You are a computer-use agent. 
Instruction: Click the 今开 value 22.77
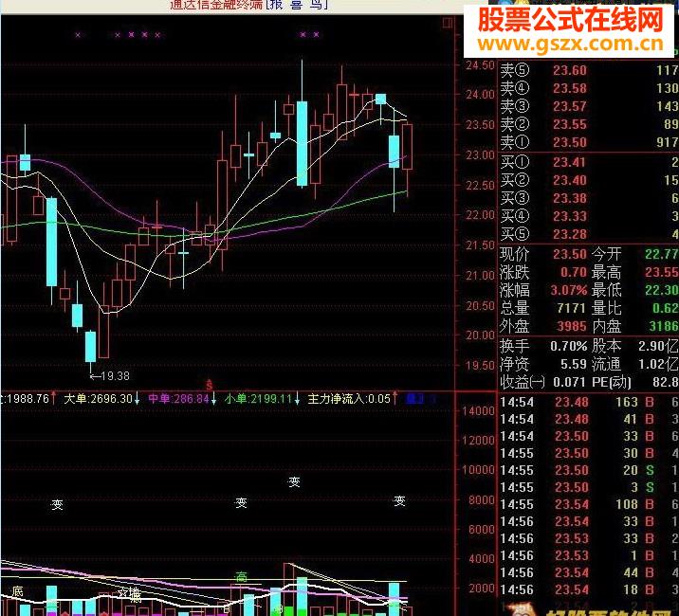(x=661, y=254)
